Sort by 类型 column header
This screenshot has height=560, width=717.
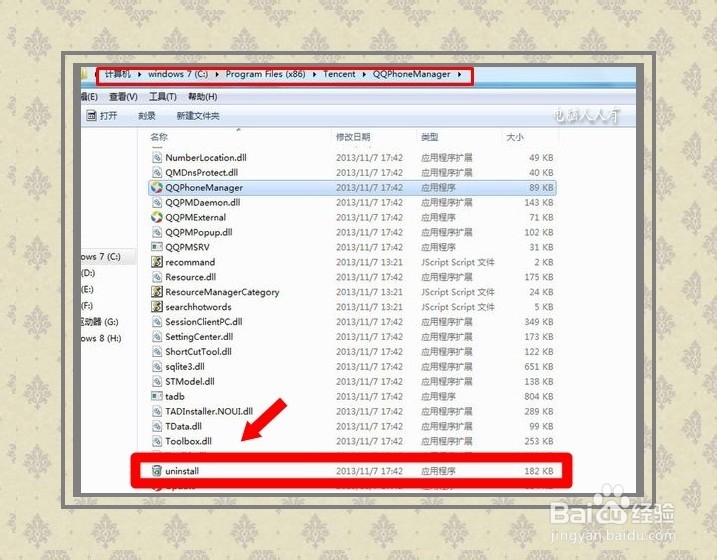(x=429, y=137)
